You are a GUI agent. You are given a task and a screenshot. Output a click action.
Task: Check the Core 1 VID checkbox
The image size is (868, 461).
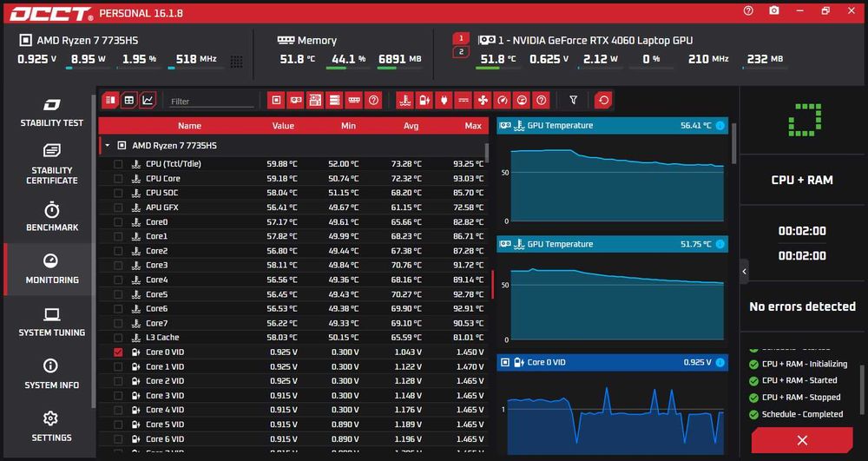pyautogui.click(x=118, y=366)
